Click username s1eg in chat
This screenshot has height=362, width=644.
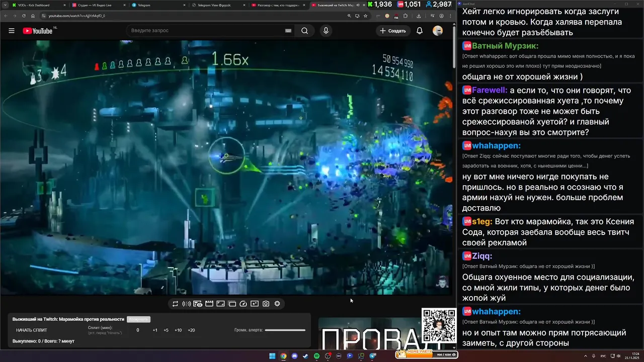(x=482, y=222)
